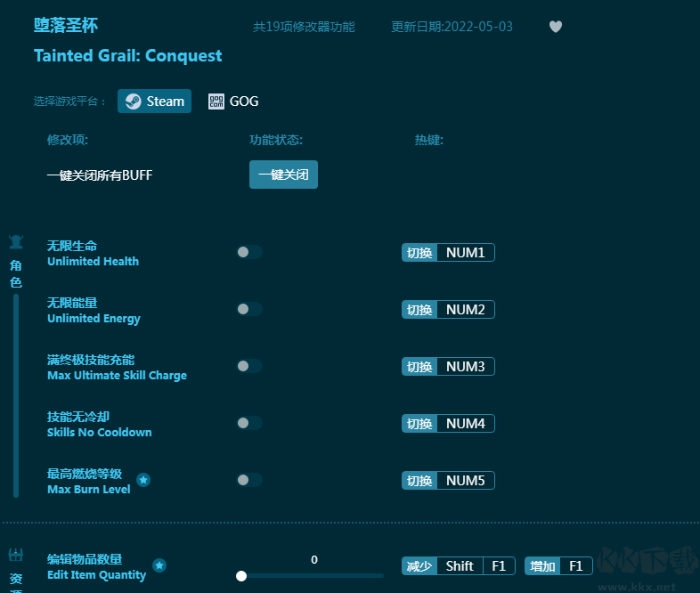Screen dimensions: 700x593
Task: Click the Shift key field for decrease
Action: coord(460,566)
